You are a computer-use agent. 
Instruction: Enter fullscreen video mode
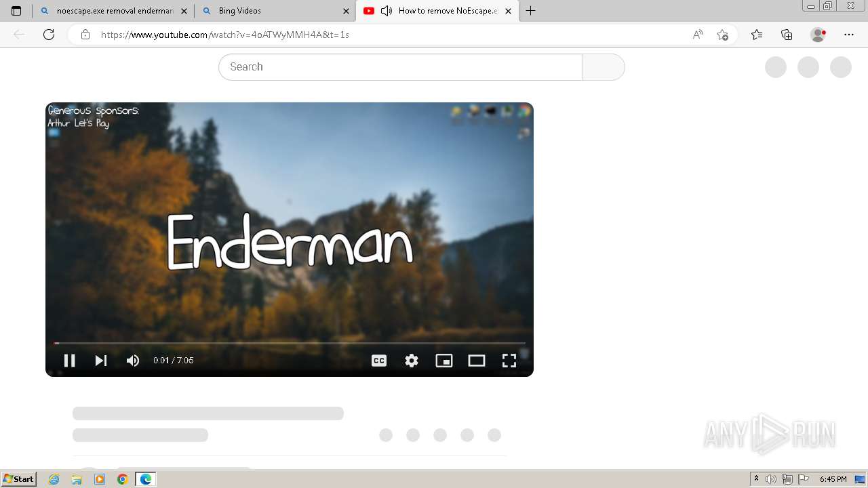pos(509,361)
